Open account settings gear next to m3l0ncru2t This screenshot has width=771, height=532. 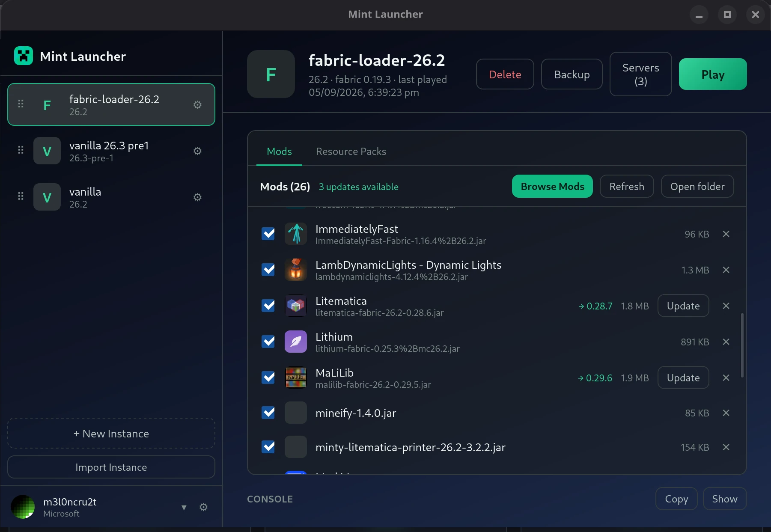pos(204,507)
